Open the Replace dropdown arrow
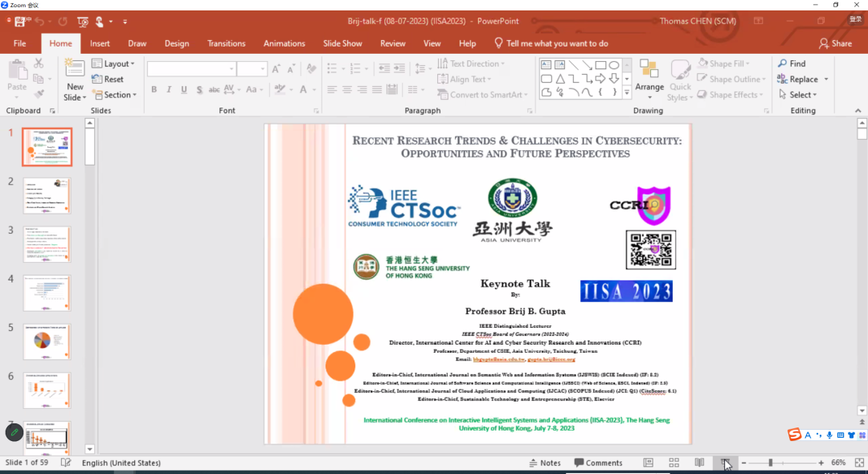Screen dimensions: 868x474 (826, 79)
